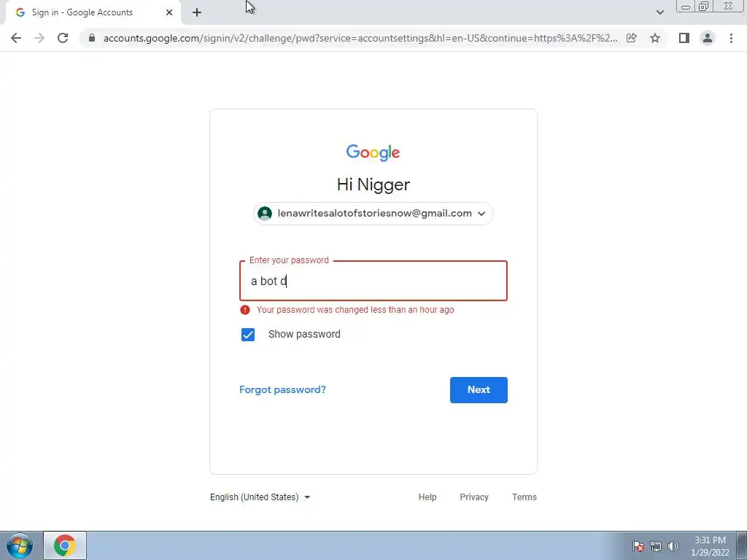This screenshot has height=560, width=747.
Task: Switch account using the email chip
Action: [x=373, y=214]
